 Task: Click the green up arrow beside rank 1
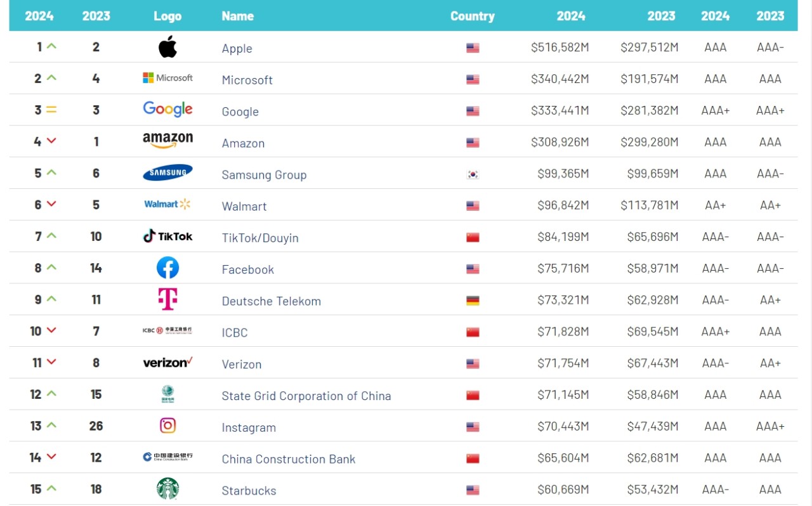pos(52,46)
